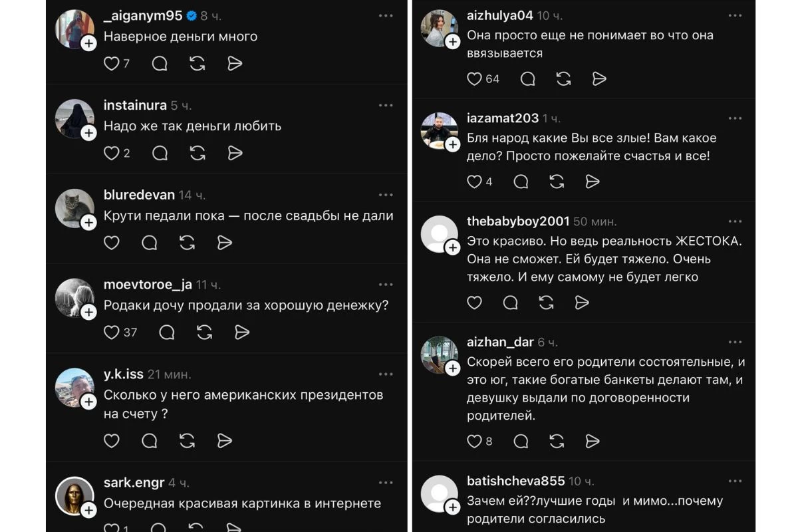This screenshot has height=532, width=798.
Task: Reply to sark.engr's comment
Action: pos(159,529)
